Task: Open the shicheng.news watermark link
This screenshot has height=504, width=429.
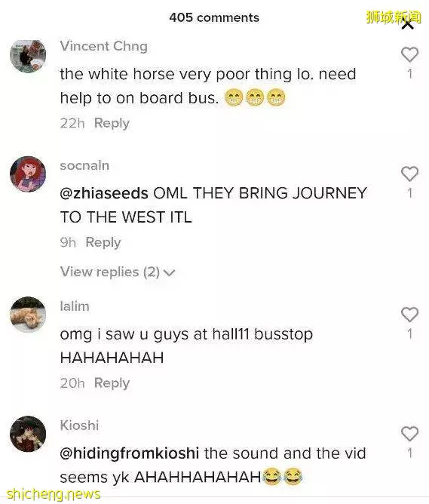Action: coord(54,494)
